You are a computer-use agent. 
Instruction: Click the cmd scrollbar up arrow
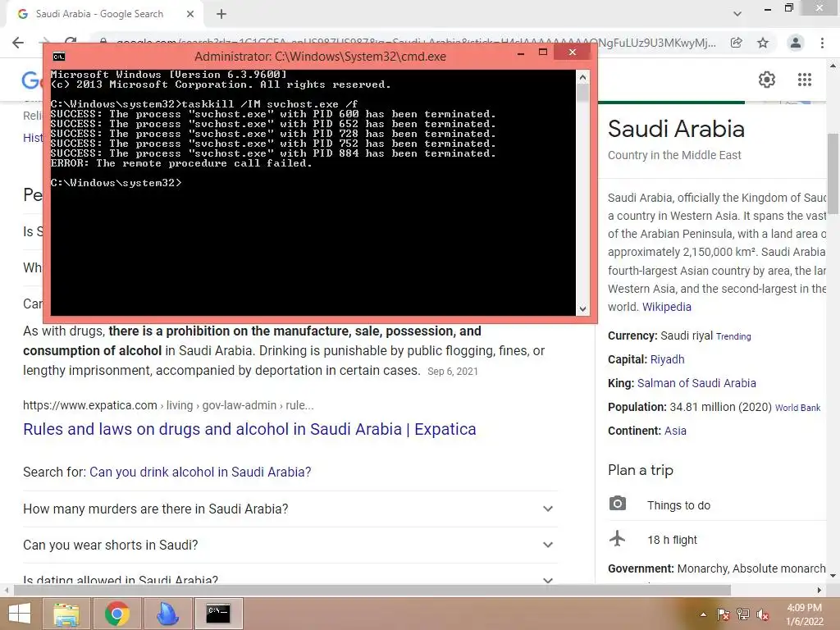pyautogui.click(x=583, y=77)
